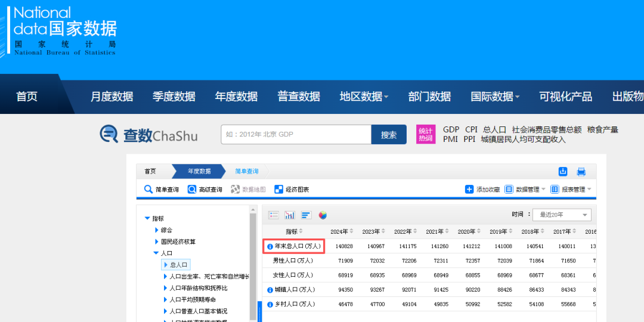Click the 搜索 search button
This screenshot has width=644, height=322.
[x=389, y=135]
